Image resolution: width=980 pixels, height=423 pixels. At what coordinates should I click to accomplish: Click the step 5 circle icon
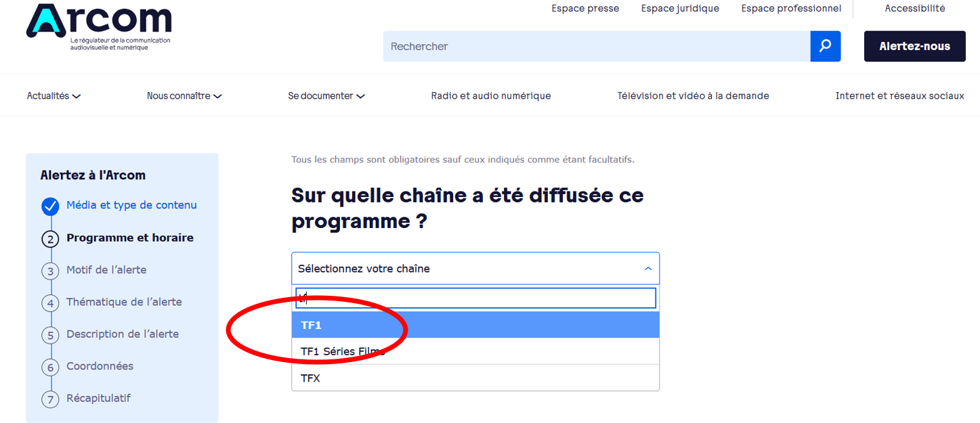tap(50, 335)
